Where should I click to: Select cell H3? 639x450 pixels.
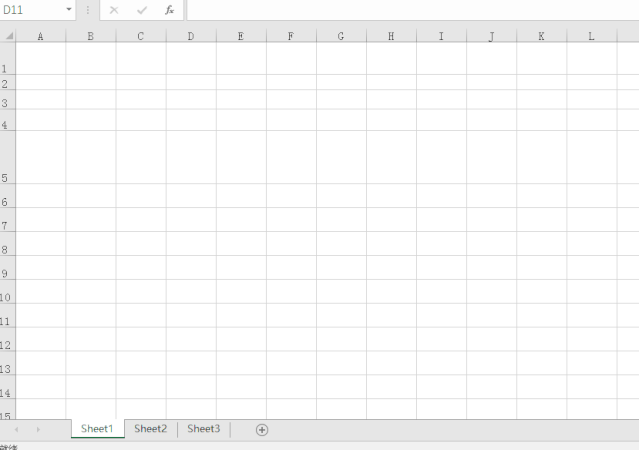[x=392, y=100]
